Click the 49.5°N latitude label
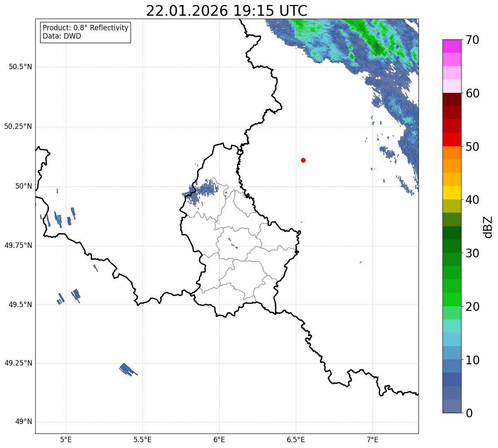Image resolution: width=498 pixels, height=448 pixels. tap(20, 305)
